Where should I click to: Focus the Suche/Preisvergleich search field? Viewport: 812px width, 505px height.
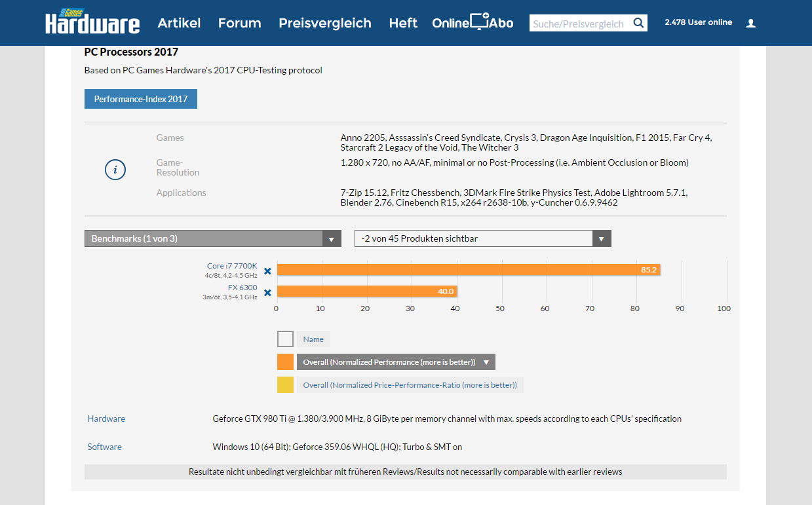(x=580, y=24)
